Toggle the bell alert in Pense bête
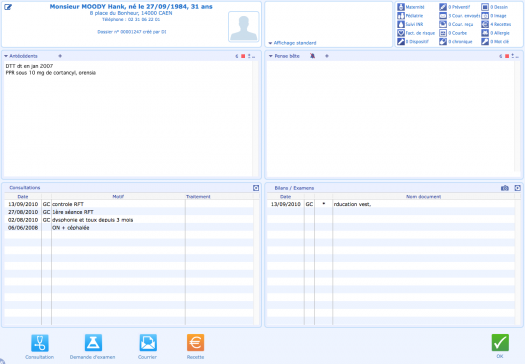 pos(312,56)
